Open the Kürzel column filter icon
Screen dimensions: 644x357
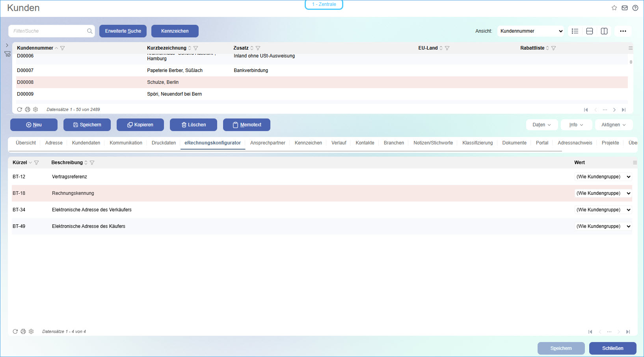click(37, 163)
